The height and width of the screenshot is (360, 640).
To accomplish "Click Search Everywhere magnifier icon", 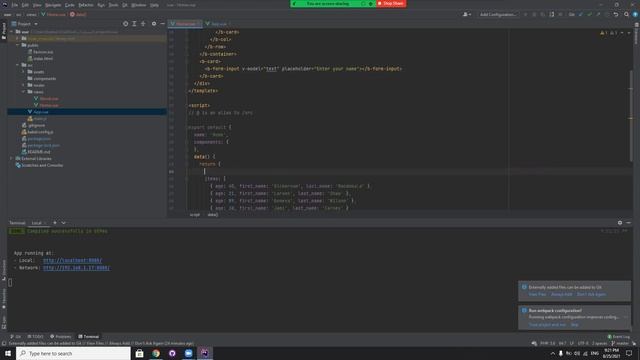I will 626,14.
